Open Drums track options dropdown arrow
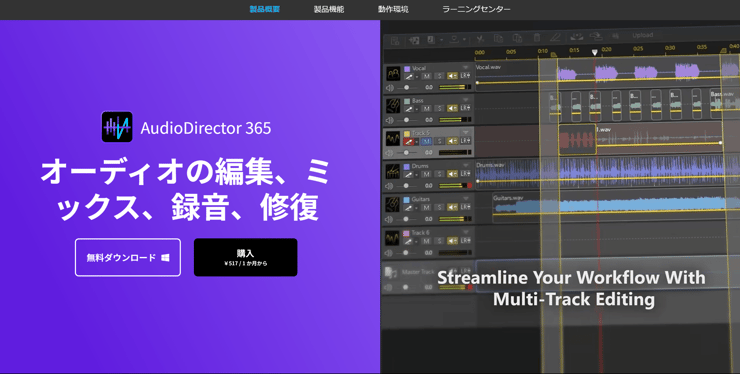 pos(466,165)
